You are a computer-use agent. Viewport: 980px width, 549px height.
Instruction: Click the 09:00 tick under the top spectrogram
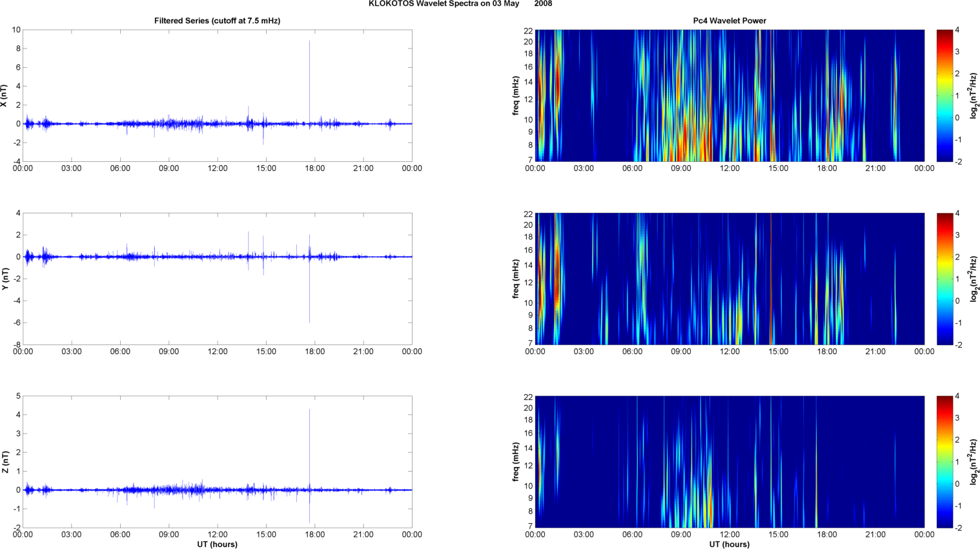[x=681, y=168]
